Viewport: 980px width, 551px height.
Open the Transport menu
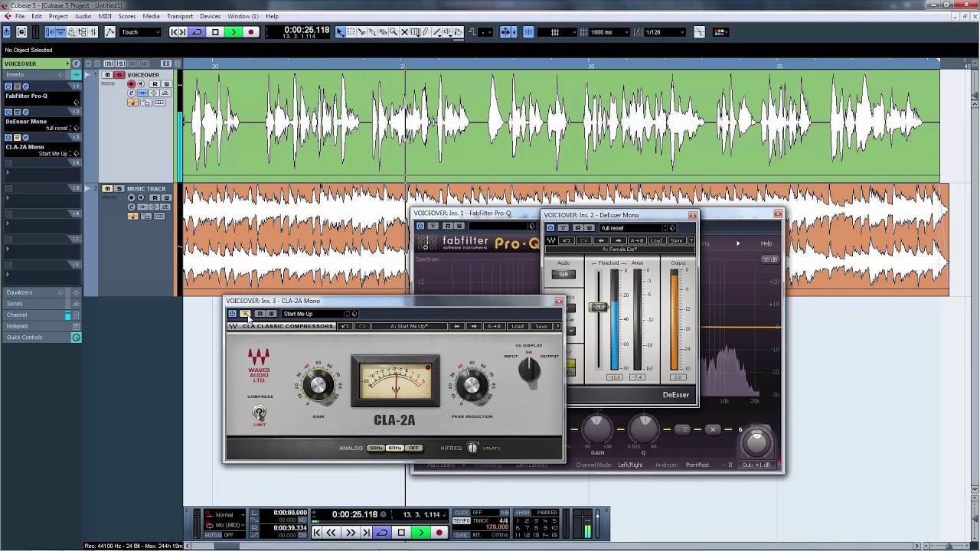click(180, 16)
